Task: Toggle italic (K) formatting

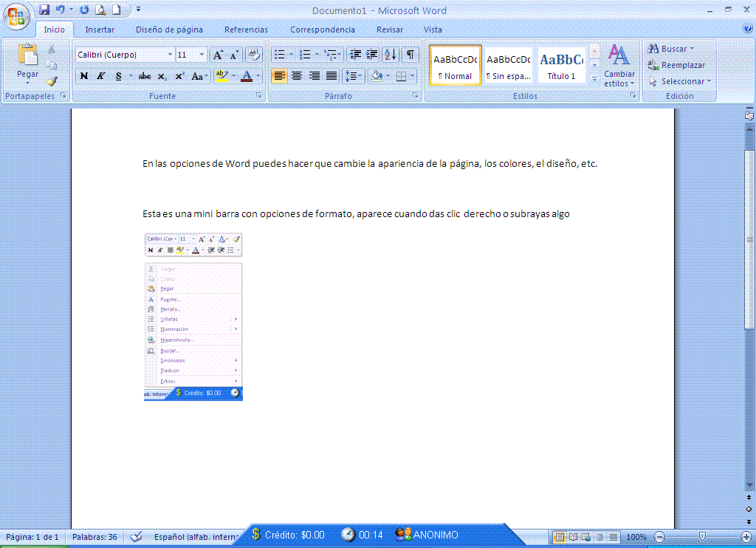Action: (100, 76)
